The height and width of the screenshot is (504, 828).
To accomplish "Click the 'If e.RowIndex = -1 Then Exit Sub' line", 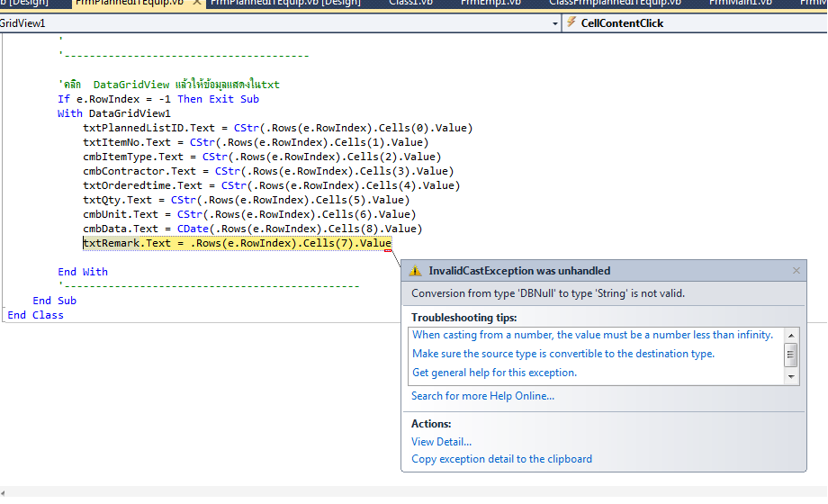I will point(158,99).
